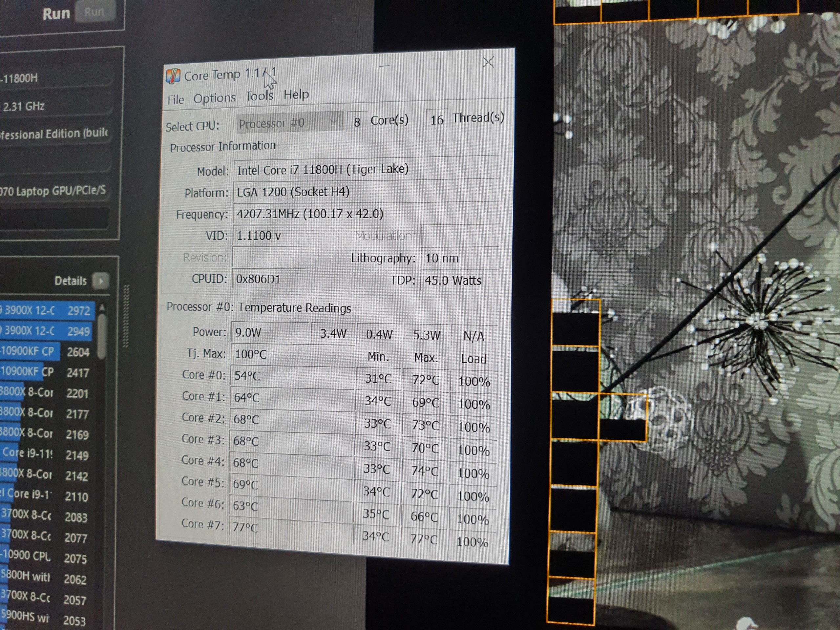The height and width of the screenshot is (630, 840).
Task: Click the Platform field LGA 1200
Action: pos(367,191)
